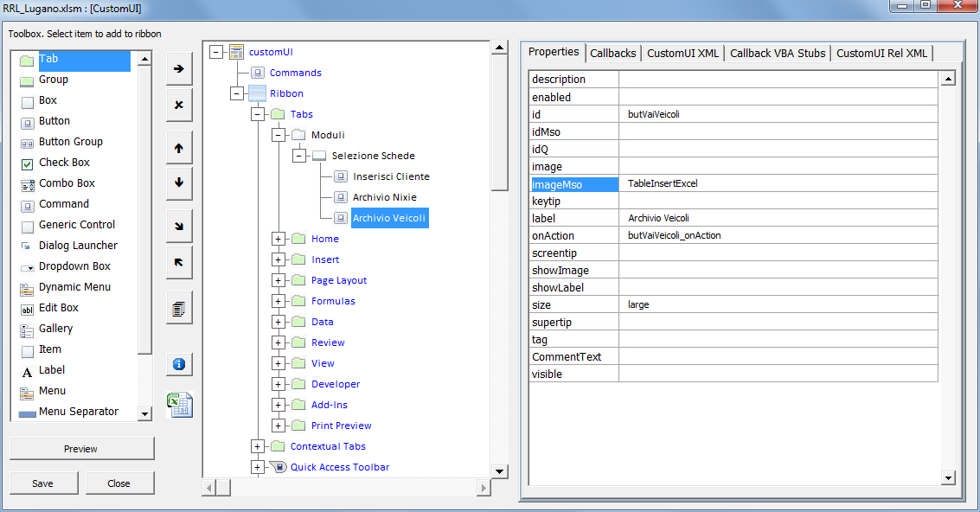Select the Menu Separator toolbox icon
Image resolution: width=980 pixels, height=512 pixels.
[27, 414]
